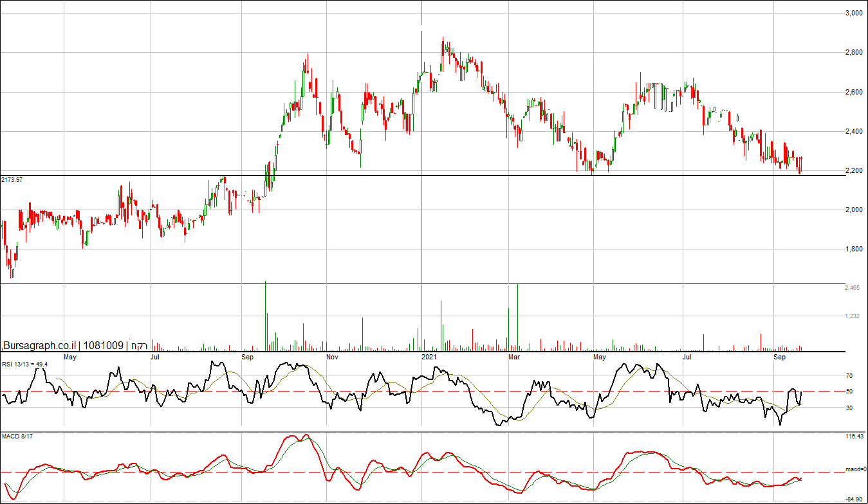Click the MACD 8/17 indicator label
The image size is (868, 504).
pos(16,437)
